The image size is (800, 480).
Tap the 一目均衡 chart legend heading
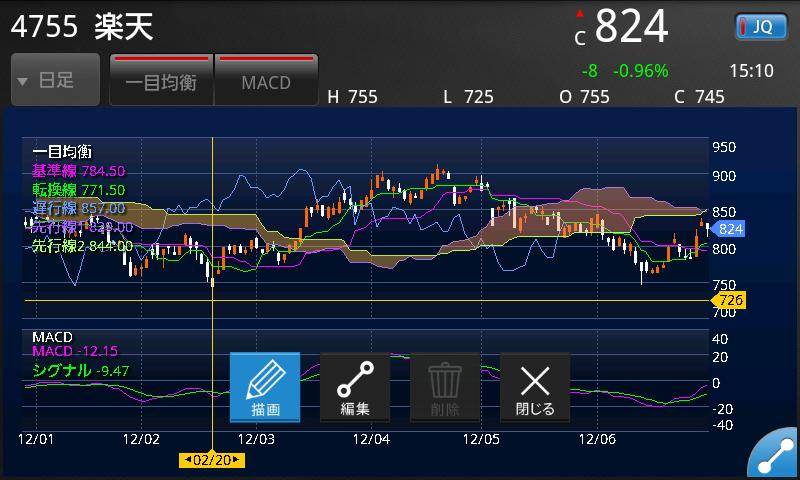pos(62,151)
